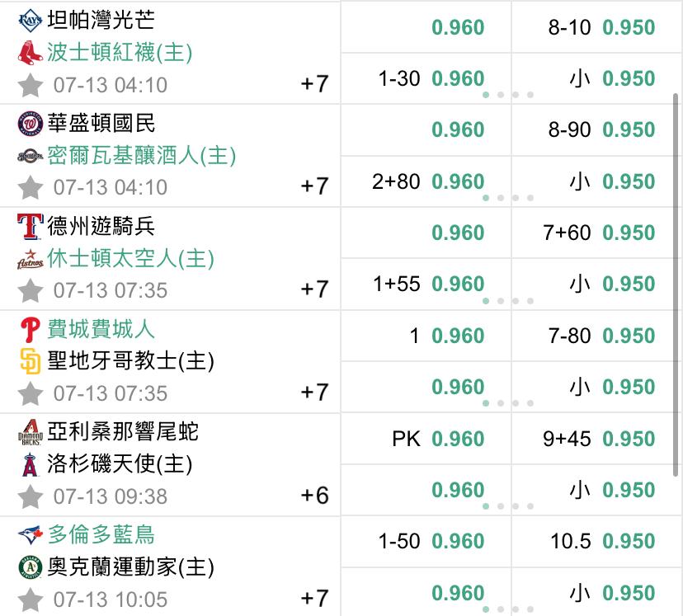Click the Texas Rangers logo

click(31, 227)
